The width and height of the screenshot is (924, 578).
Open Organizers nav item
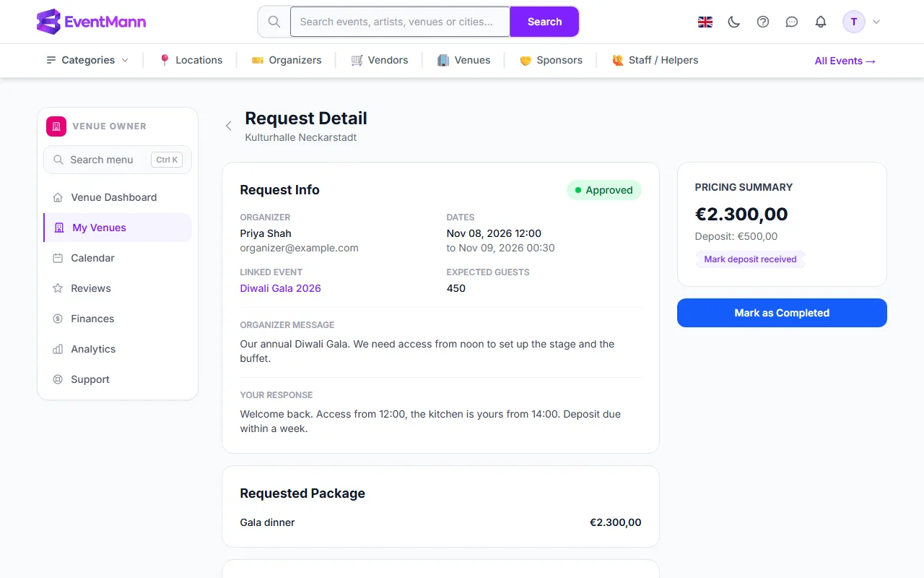(287, 60)
